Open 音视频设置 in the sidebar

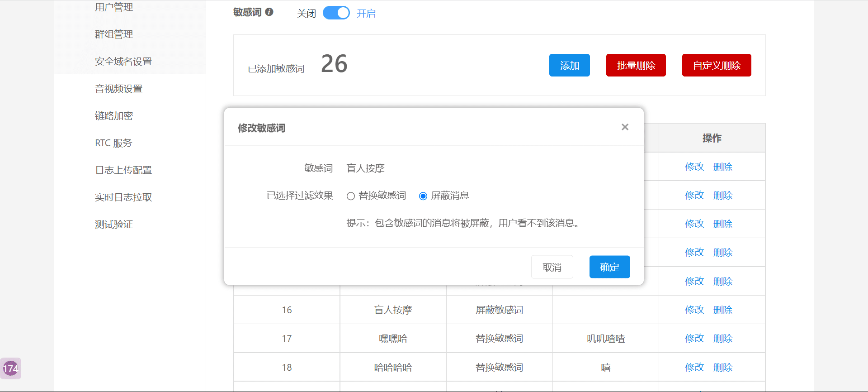(x=119, y=89)
